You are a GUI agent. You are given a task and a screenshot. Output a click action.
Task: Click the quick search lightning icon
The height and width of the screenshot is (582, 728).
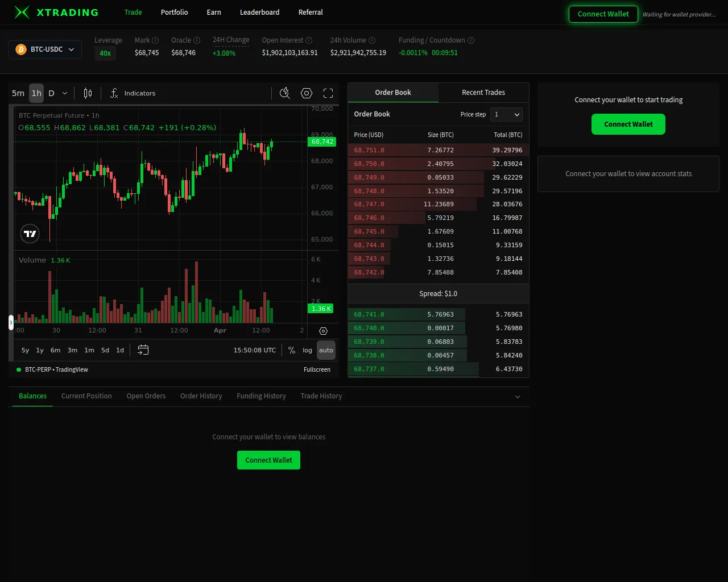(285, 93)
